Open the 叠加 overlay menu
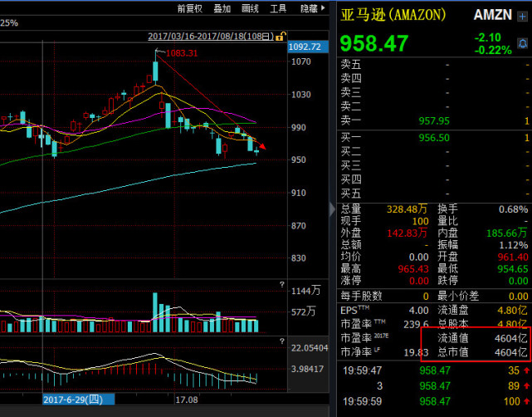The image size is (532, 417). (222, 8)
